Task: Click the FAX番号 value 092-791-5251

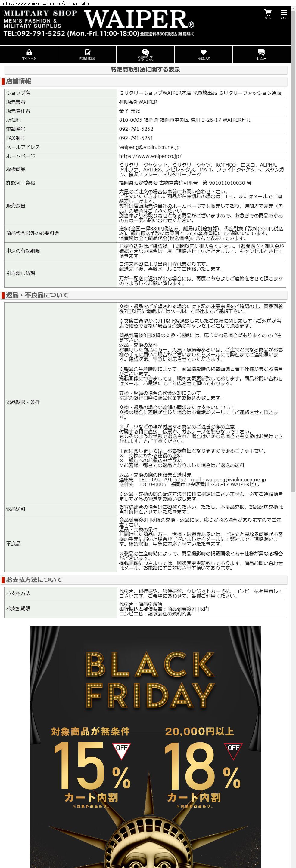Action: [136, 138]
